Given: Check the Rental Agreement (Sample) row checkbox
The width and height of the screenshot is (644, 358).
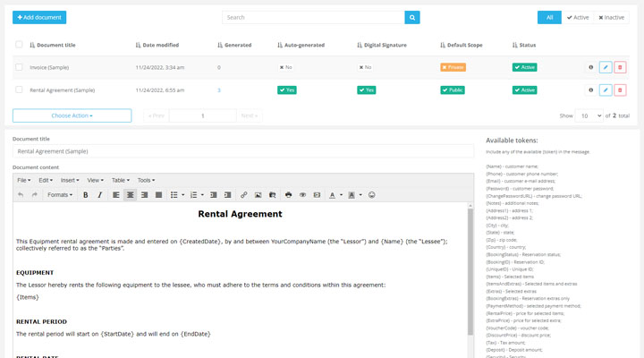Looking at the screenshot, I should coord(19,89).
